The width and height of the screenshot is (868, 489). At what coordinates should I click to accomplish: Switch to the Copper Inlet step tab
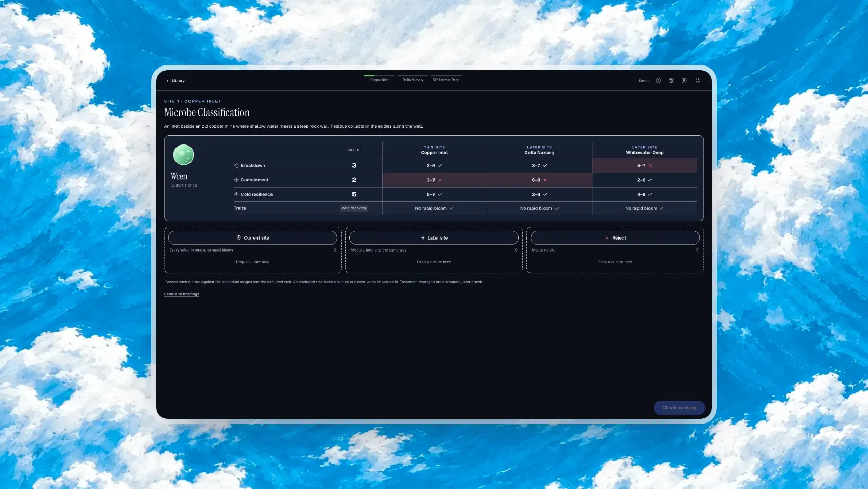[x=379, y=78]
